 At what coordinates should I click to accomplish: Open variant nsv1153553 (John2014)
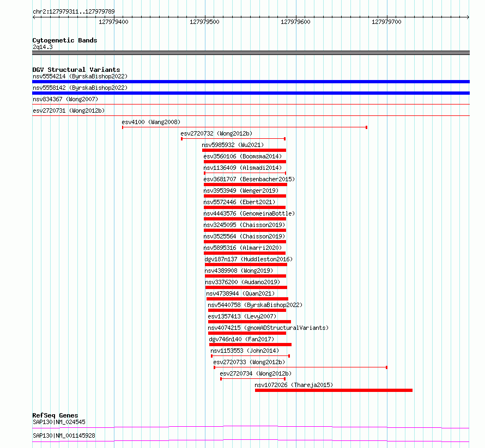point(245,351)
